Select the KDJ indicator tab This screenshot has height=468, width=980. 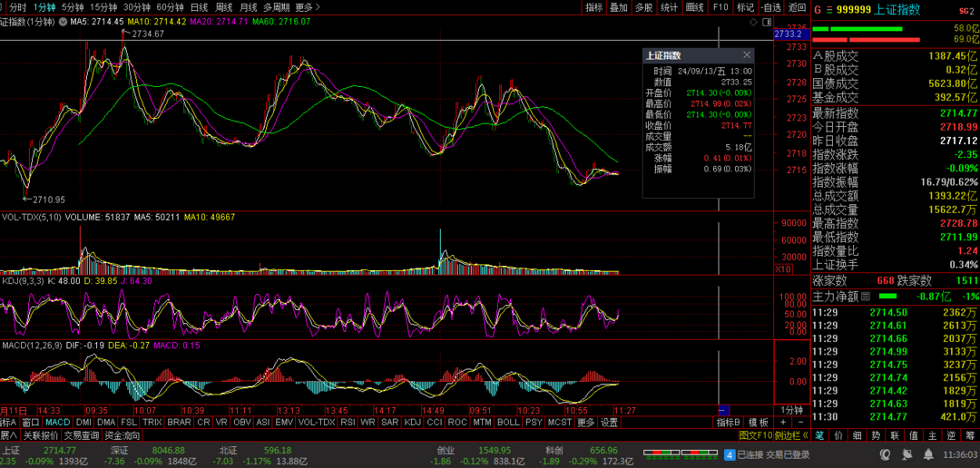tap(413, 423)
